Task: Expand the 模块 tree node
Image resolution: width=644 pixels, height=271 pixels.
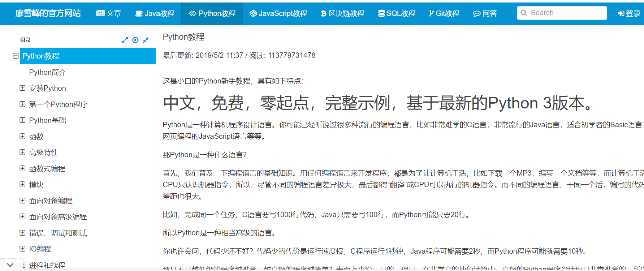Action: [22, 184]
